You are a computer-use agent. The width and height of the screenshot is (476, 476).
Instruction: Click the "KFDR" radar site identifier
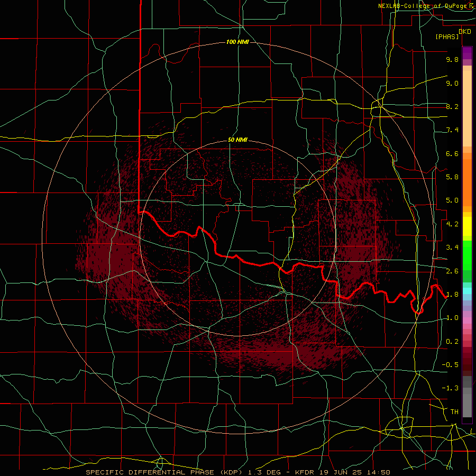pyautogui.click(x=305, y=472)
